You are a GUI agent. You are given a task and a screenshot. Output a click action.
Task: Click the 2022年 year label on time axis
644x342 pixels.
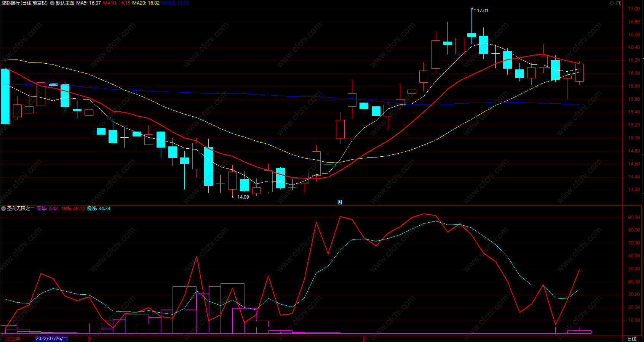click(13, 339)
